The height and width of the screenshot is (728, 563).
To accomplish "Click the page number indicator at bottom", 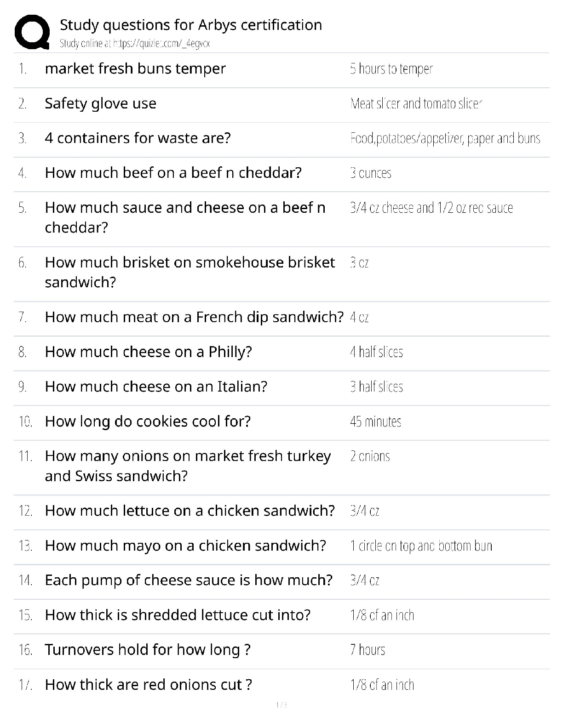I will click(x=281, y=705).
